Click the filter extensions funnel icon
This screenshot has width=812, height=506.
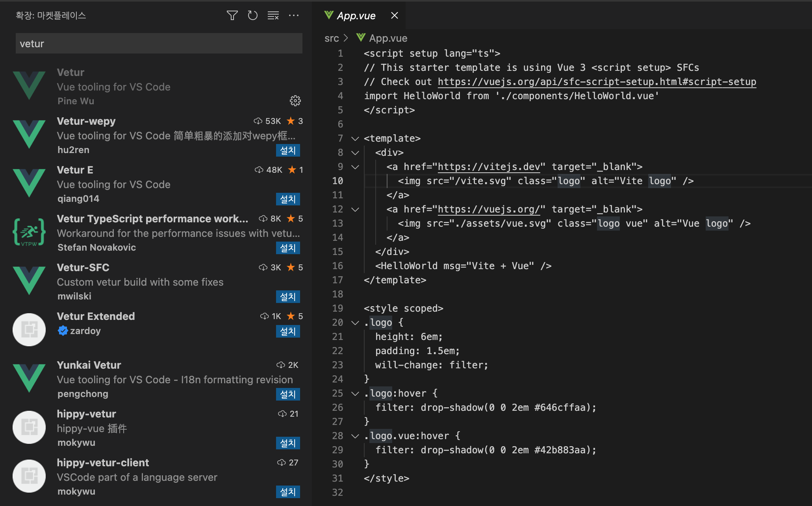tap(232, 16)
